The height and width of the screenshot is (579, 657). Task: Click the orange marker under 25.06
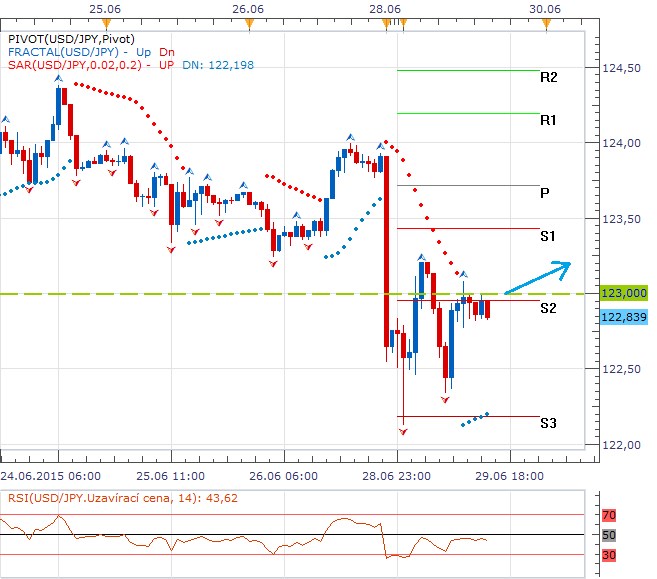106,23
